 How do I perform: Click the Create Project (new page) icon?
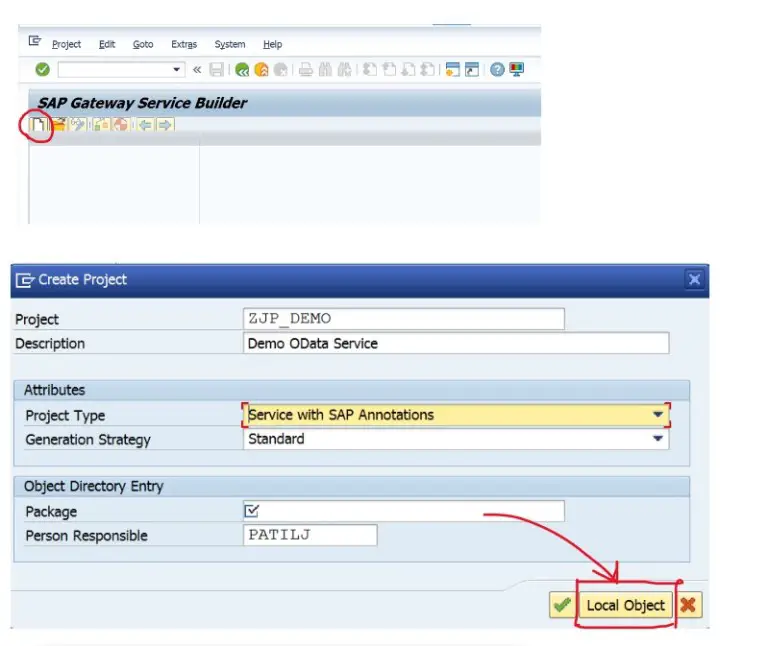pos(38,125)
